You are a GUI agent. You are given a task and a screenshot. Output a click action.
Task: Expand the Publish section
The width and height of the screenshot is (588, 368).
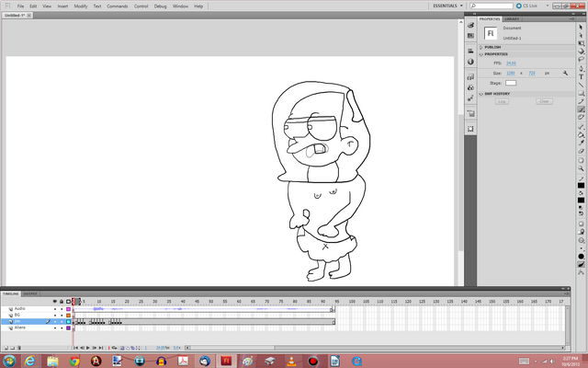point(481,47)
